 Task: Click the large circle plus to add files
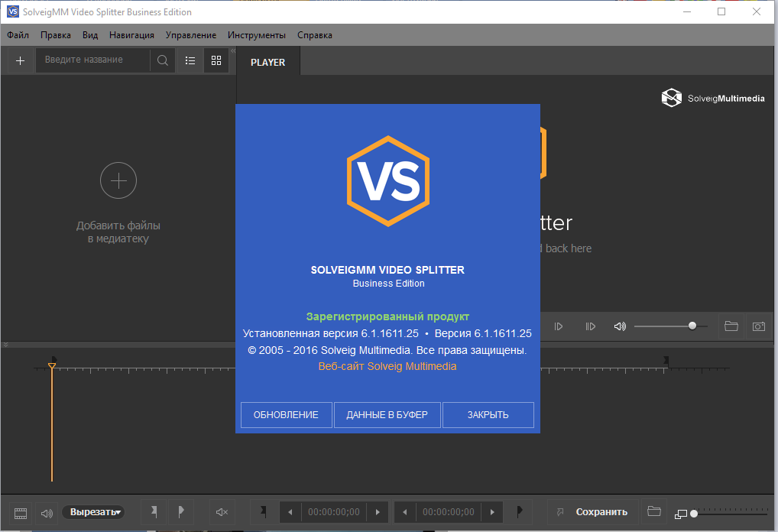tap(118, 181)
